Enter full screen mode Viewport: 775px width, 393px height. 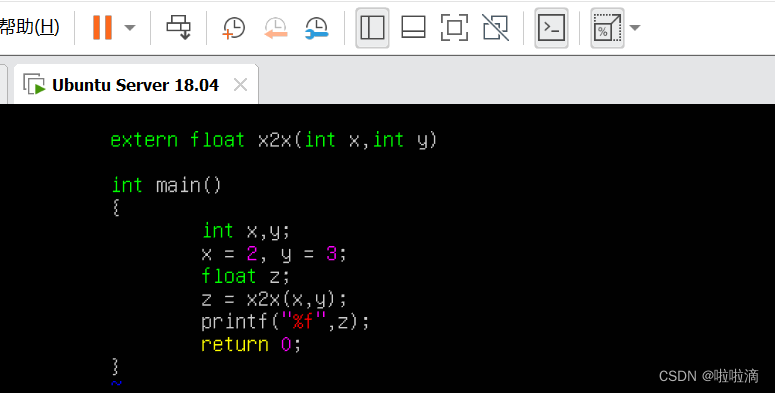[x=454, y=27]
